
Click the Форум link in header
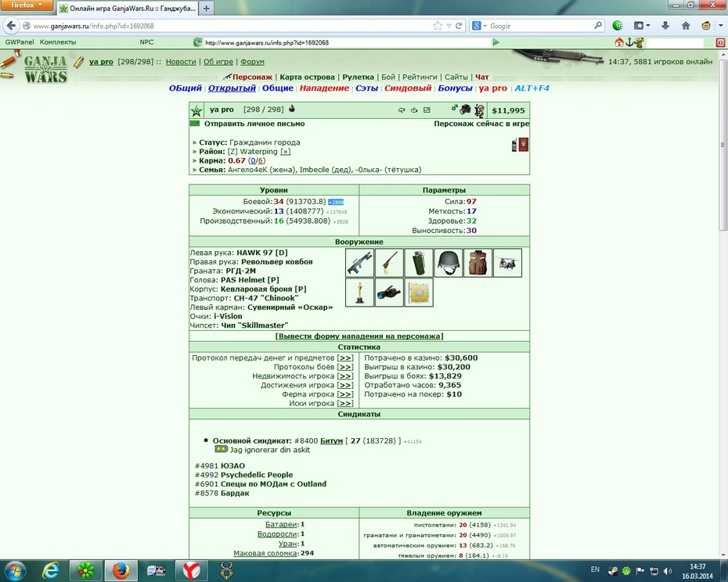(x=252, y=62)
